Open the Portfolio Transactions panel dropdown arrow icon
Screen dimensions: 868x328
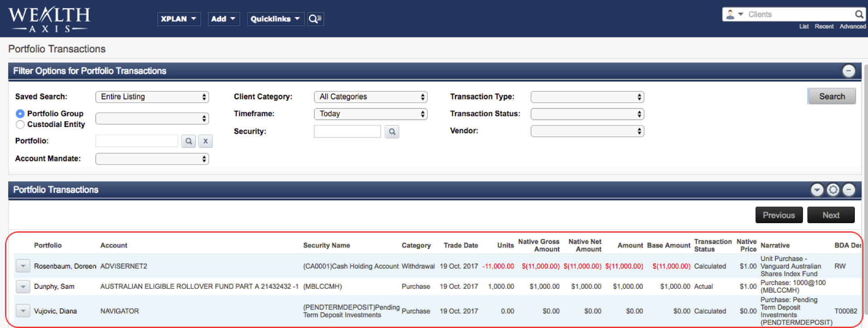pyautogui.click(x=817, y=190)
